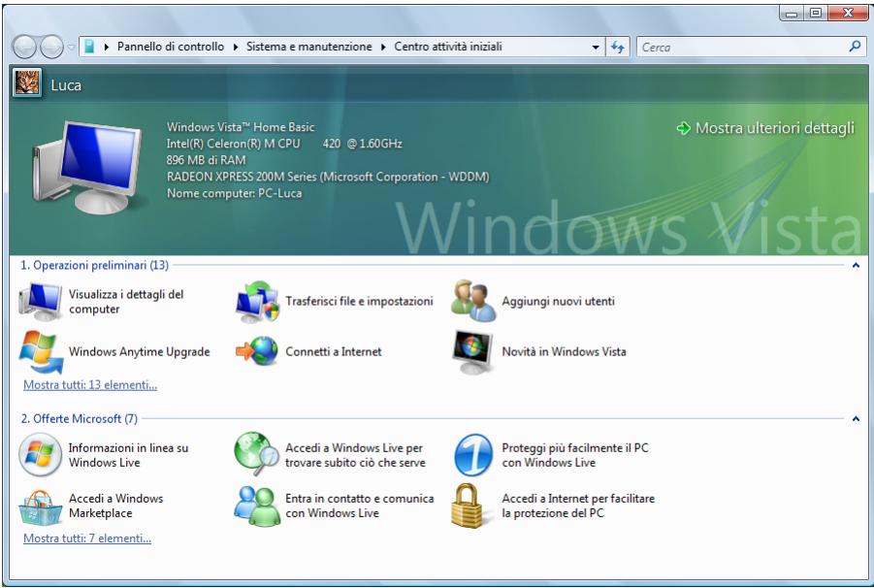
Task: Expand arrow before Centro attività iniziali
Action: pos(383,47)
